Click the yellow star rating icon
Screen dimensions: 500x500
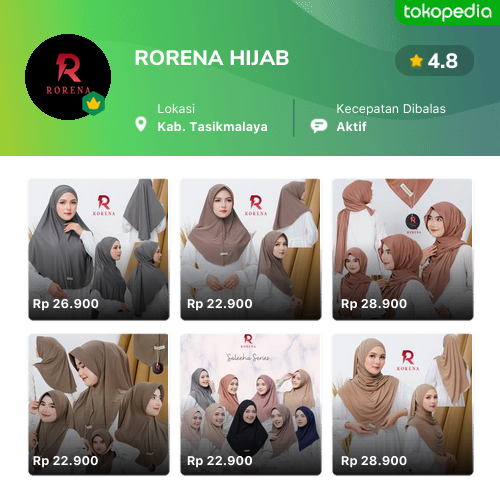click(416, 61)
